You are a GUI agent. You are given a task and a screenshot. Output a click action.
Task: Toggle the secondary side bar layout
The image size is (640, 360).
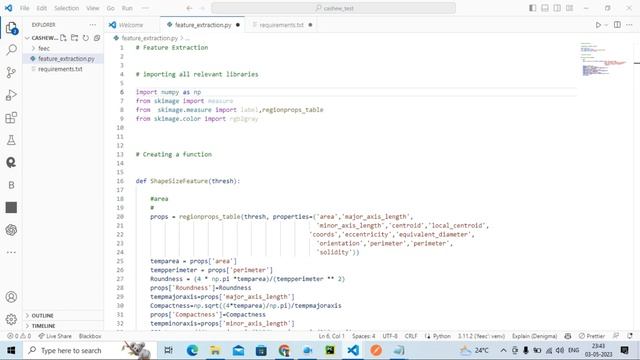[x=557, y=8]
